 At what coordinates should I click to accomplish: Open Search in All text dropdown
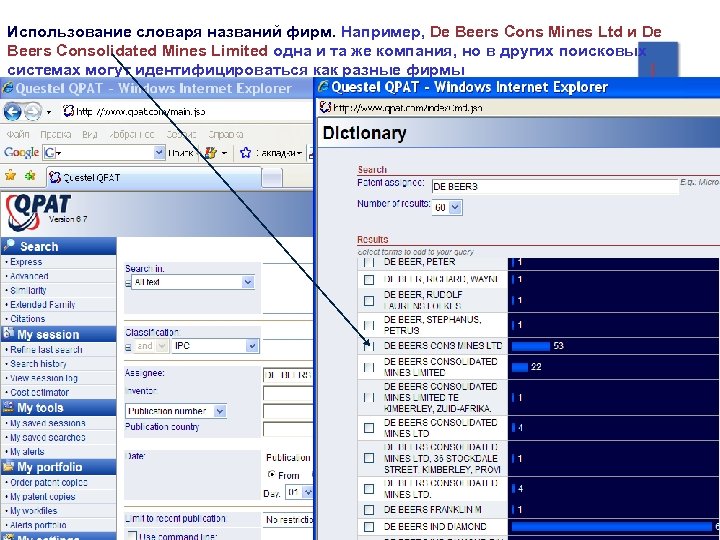click(x=248, y=282)
